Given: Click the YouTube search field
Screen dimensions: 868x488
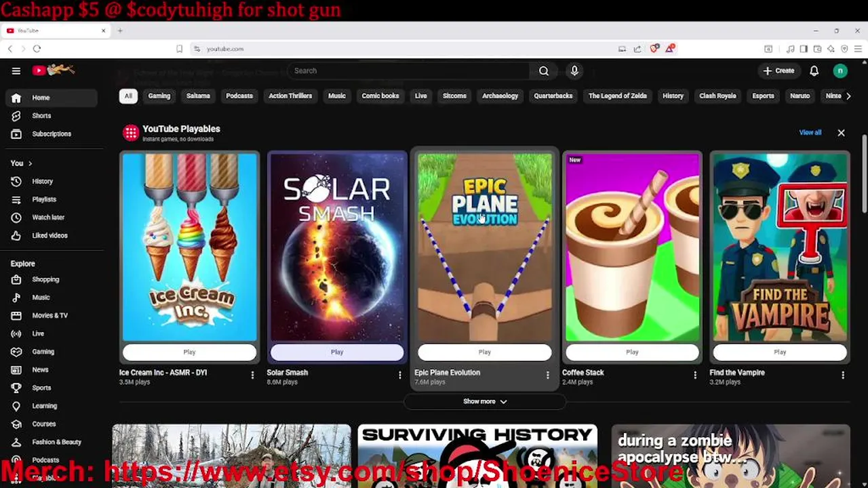Looking at the screenshot, I should (x=408, y=70).
